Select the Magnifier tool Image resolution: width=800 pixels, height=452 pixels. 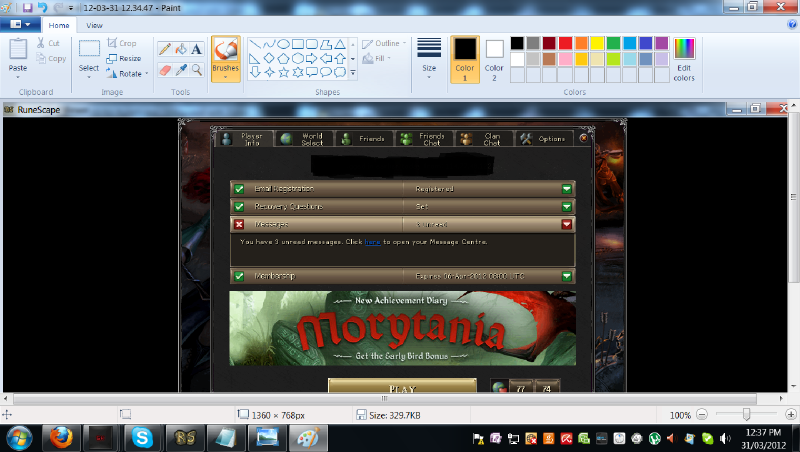tap(196, 70)
